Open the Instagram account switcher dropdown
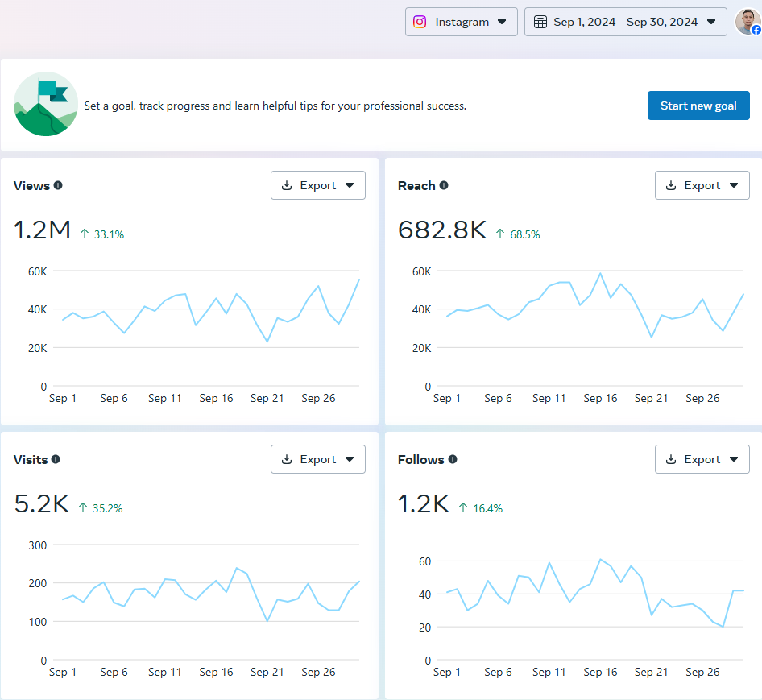 [x=503, y=22]
